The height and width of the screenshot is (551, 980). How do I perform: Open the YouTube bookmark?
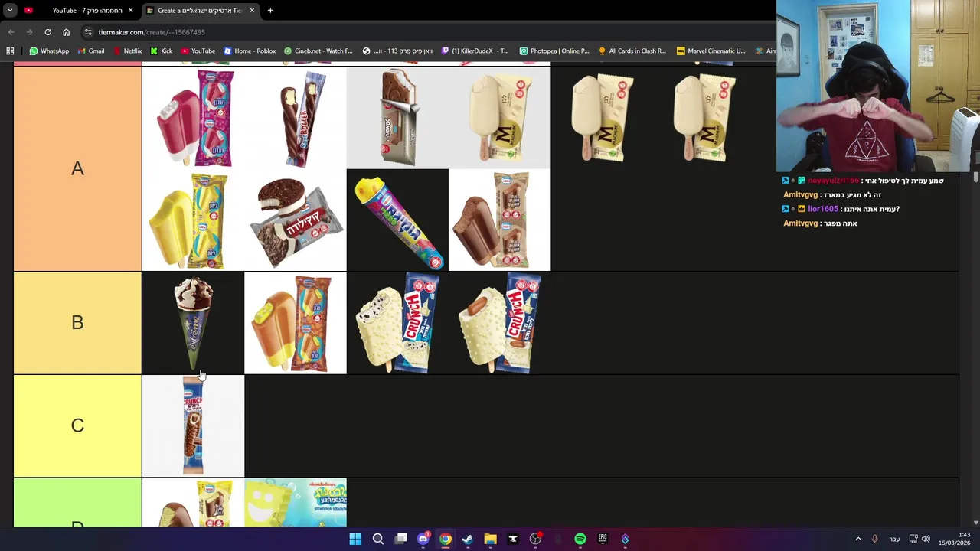tap(198, 51)
